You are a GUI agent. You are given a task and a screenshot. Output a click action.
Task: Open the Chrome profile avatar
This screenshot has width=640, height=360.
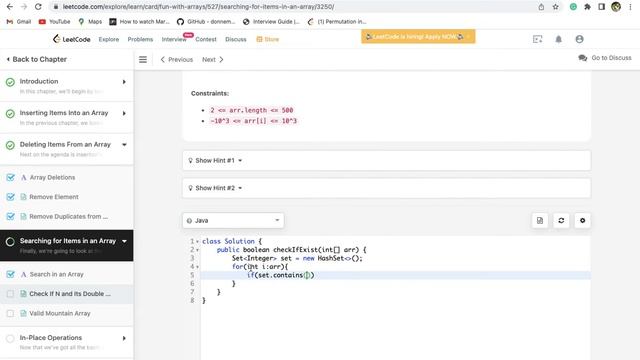tap(616, 7)
